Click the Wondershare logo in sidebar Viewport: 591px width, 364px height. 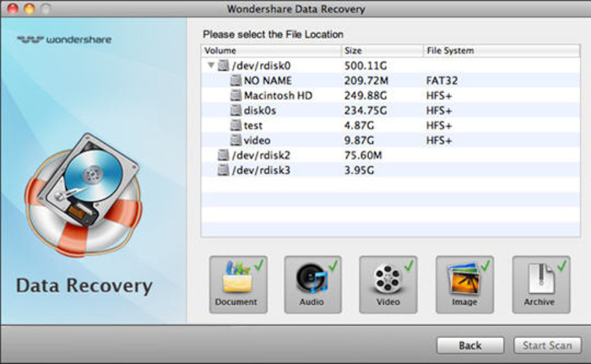pyautogui.click(x=64, y=40)
